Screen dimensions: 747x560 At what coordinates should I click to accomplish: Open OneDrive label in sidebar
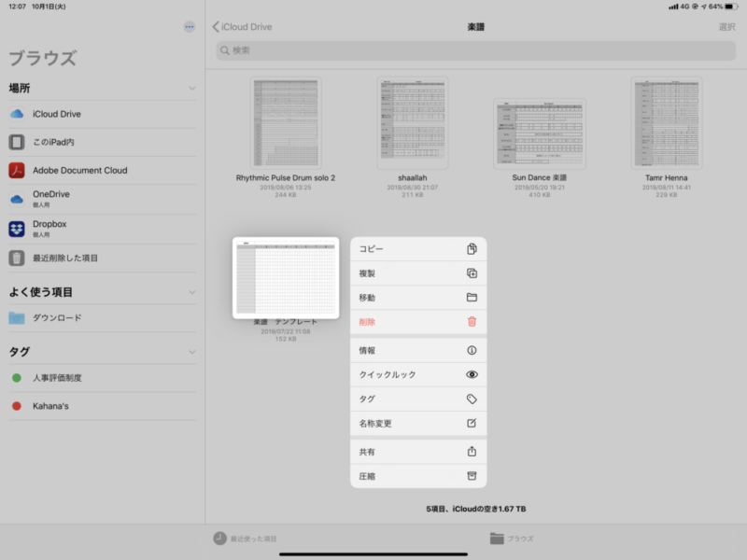point(51,194)
